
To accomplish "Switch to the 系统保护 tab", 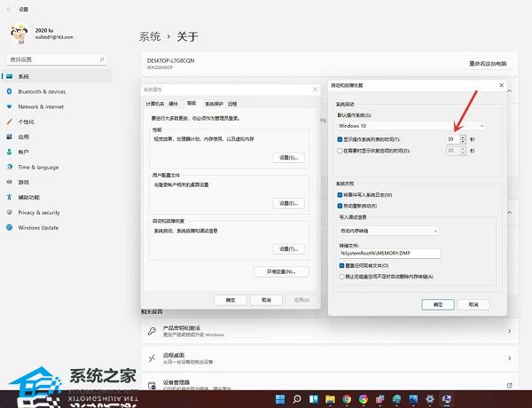I will [214, 104].
